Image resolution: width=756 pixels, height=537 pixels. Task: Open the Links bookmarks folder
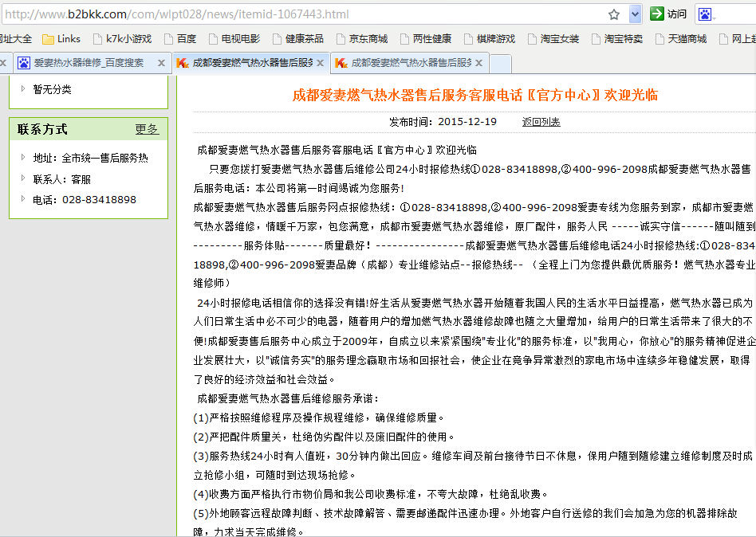[x=61, y=39]
